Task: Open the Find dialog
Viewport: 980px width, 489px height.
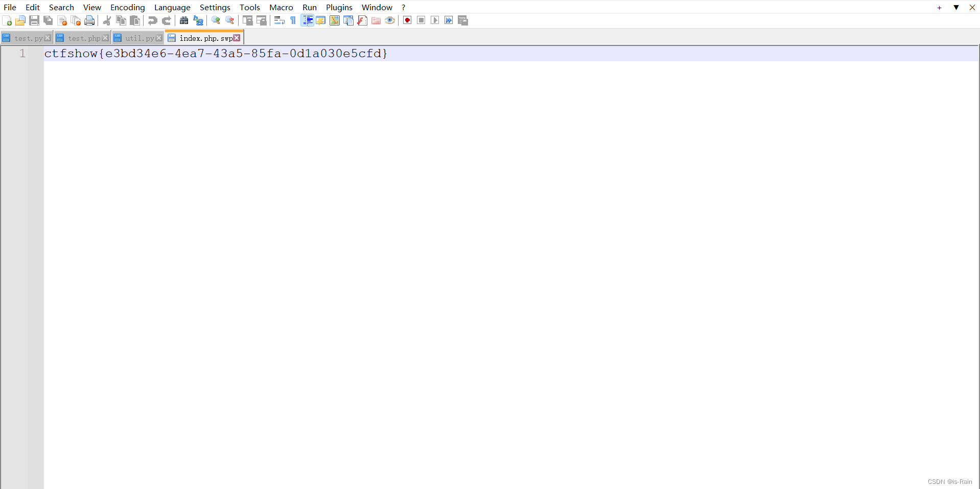Action: 183,20
